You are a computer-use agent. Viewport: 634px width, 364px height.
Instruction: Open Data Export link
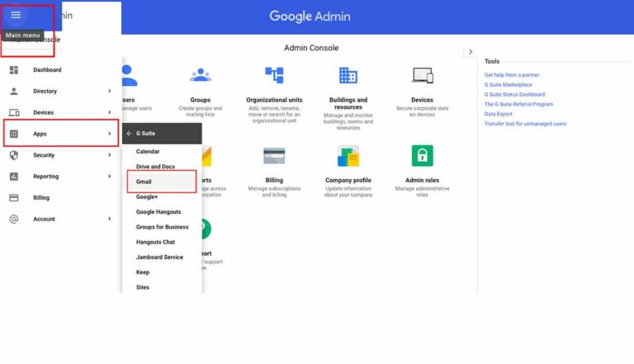498,114
